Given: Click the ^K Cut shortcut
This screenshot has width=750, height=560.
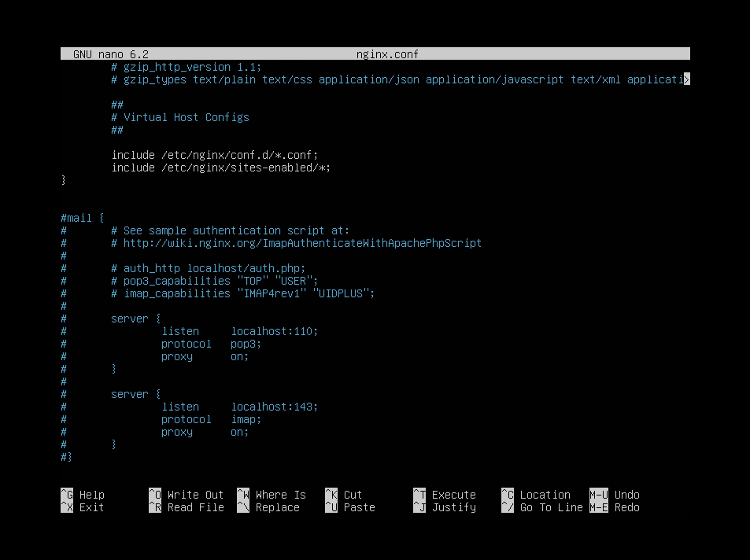Looking at the screenshot, I should pos(344,495).
